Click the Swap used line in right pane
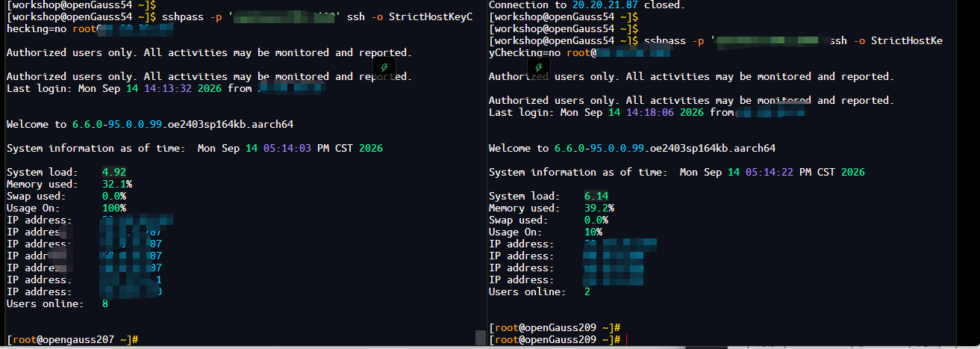The height and width of the screenshot is (349, 980). pos(549,220)
